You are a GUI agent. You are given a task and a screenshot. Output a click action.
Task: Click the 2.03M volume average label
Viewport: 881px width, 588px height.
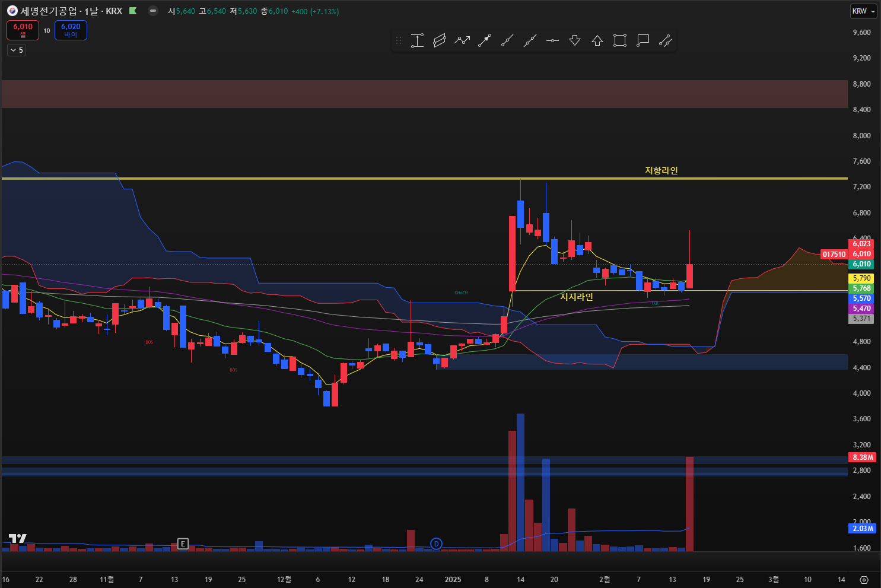coord(863,528)
